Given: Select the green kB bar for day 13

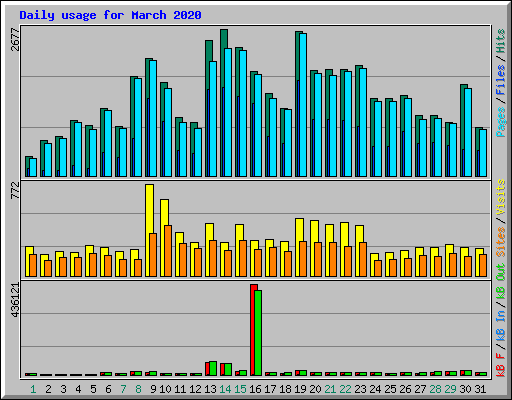Looking at the screenshot, I should click(x=213, y=369).
